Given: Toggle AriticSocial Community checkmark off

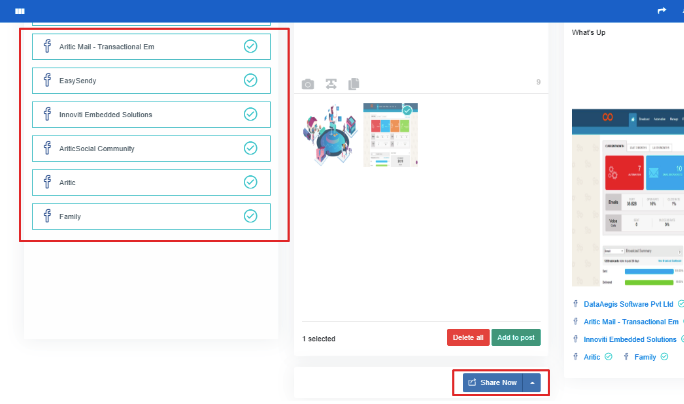Looking at the screenshot, I should pos(250,148).
